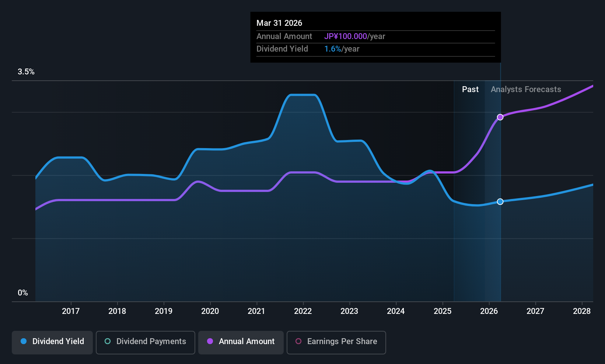Click the 2021 x-axis label
The height and width of the screenshot is (364, 605).
point(256,311)
